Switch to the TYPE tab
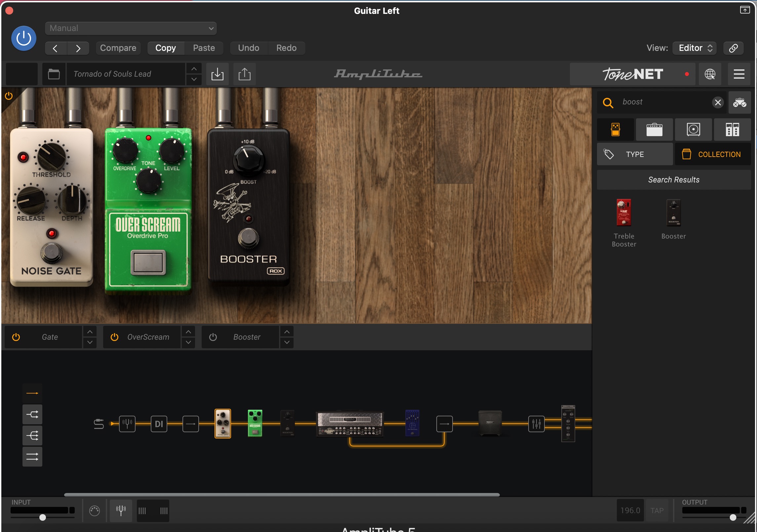Image resolution: width=757 pixels, height=532 pixels. tap(635, 154)
